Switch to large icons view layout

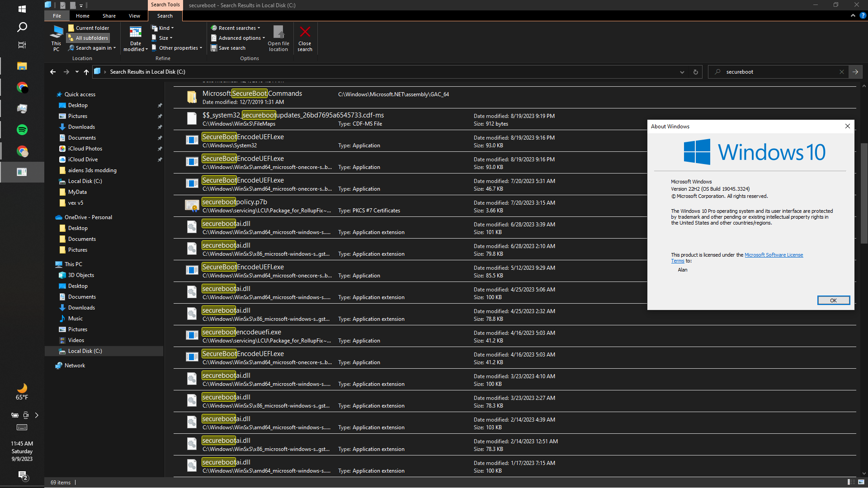point(860,482)
